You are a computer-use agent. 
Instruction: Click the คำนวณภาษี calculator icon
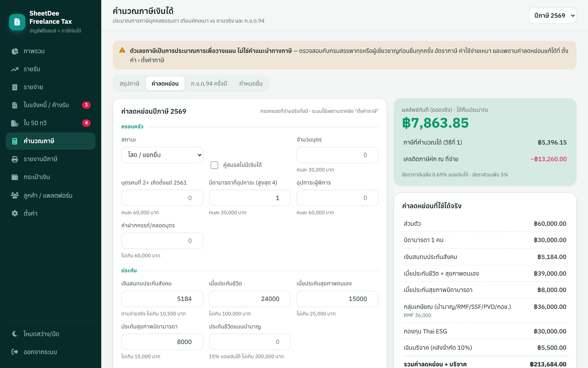pos(15,141)
